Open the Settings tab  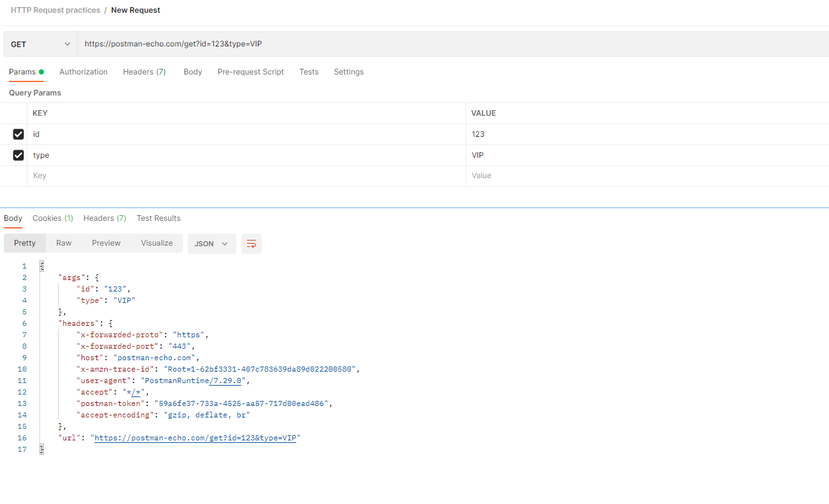click(349, 72)
